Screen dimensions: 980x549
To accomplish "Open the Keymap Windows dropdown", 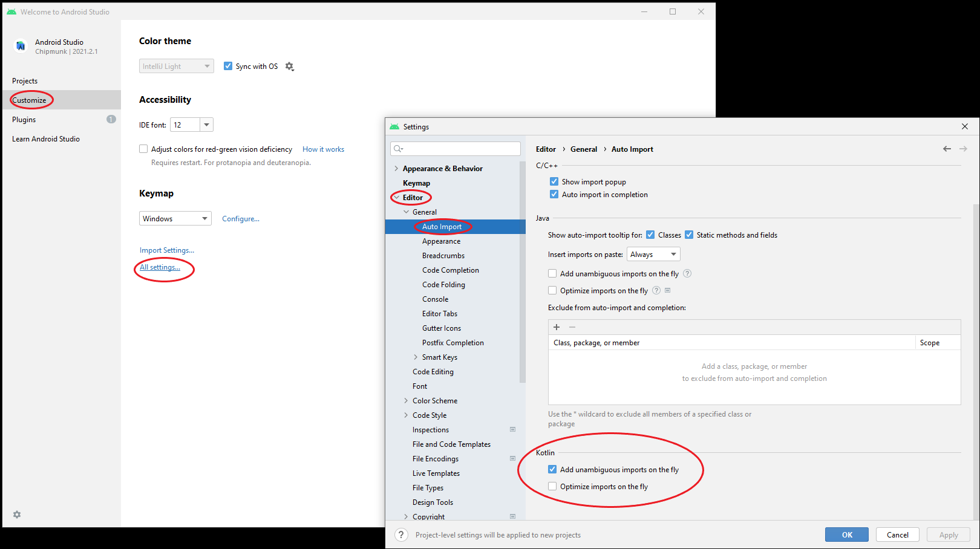I will [175, 219].
